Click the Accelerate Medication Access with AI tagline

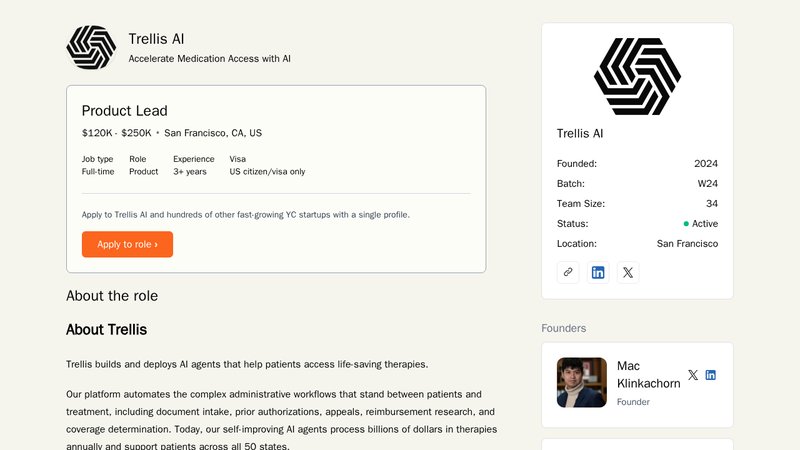210,59
